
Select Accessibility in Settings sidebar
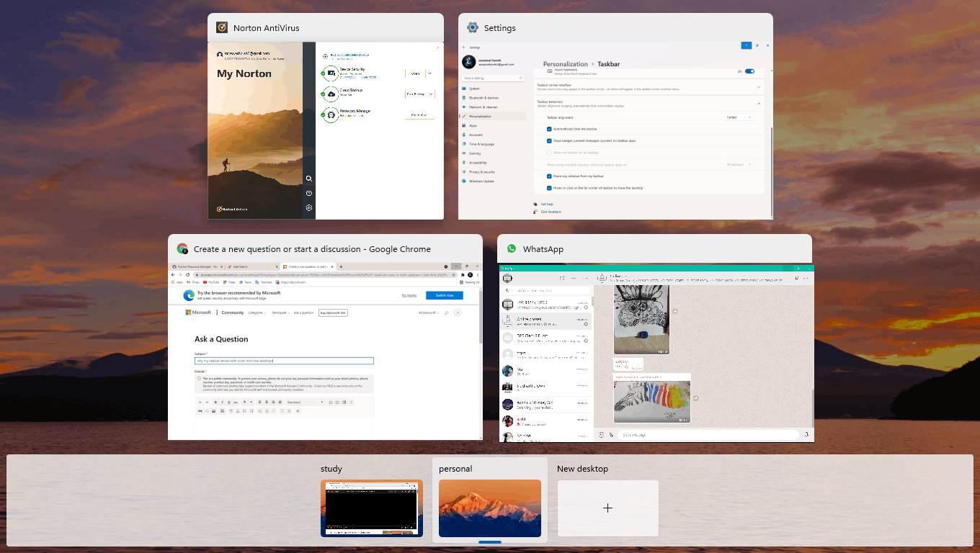(494, 163)
